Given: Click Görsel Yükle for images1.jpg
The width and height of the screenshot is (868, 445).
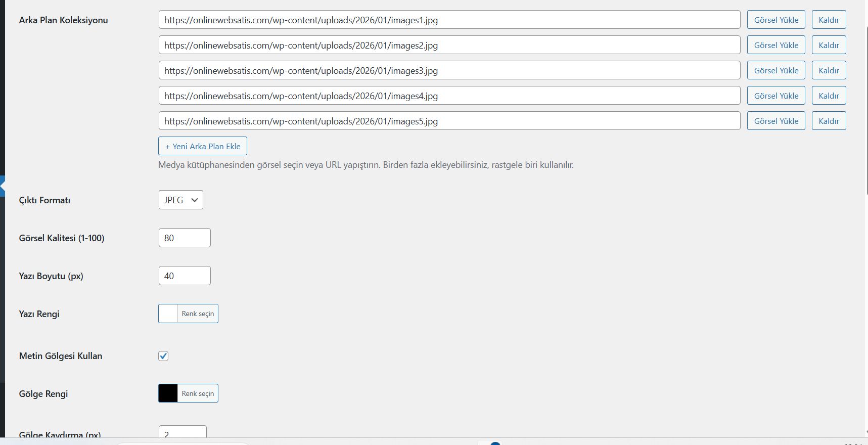Looking at the screenshot, I should coord(776,20).
